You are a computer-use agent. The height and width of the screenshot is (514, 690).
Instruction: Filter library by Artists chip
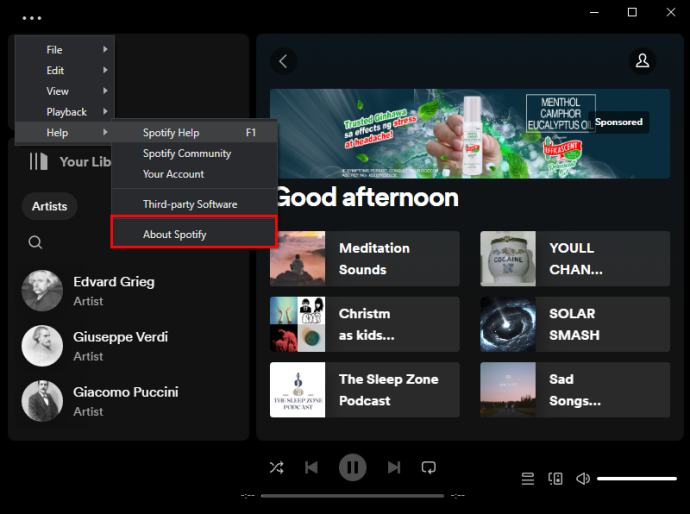pyautogui.click(x=50, y=206)
